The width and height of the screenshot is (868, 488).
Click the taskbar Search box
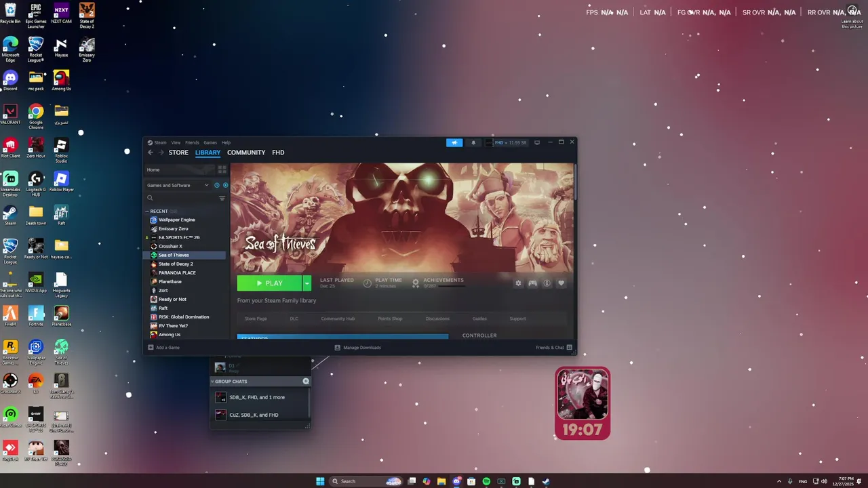coord(366,481)
